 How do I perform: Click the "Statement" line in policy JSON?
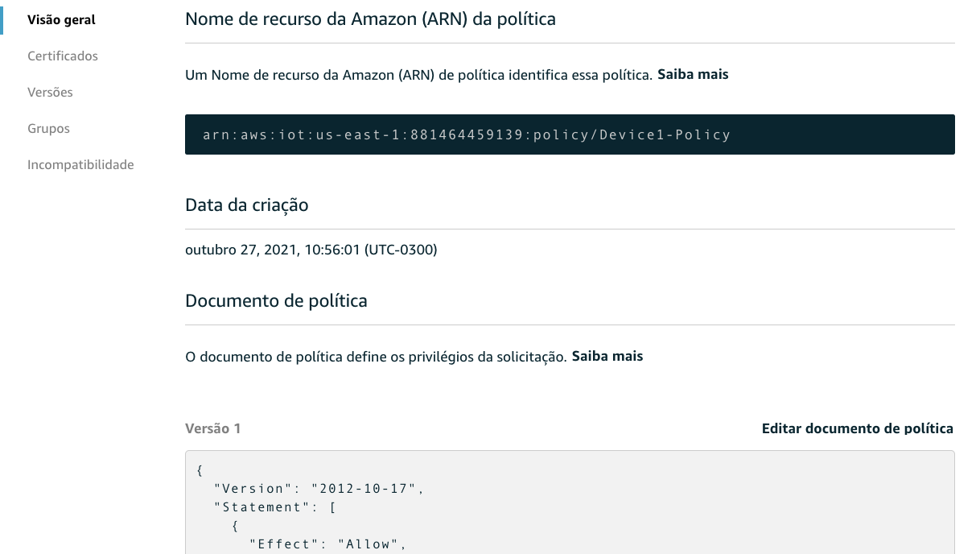click(274, 507)
